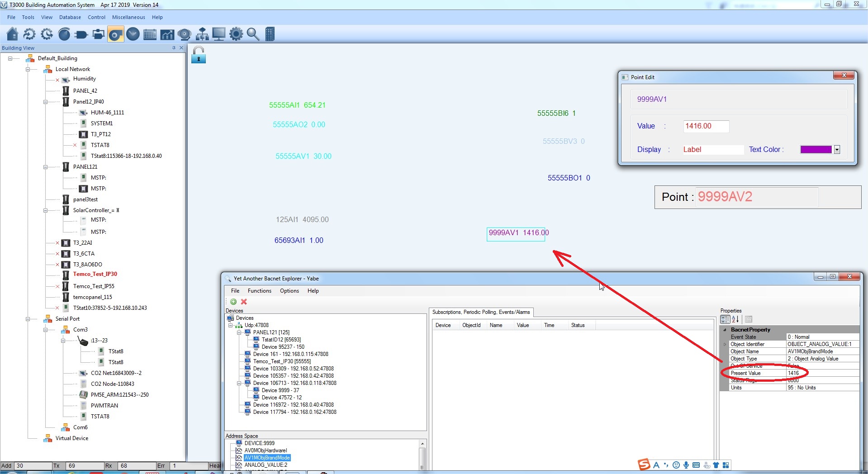Viewport: 868px width, 474px height.
Task: Click the gear with inward arrow Inputs icon
Action: pos(29,34)
